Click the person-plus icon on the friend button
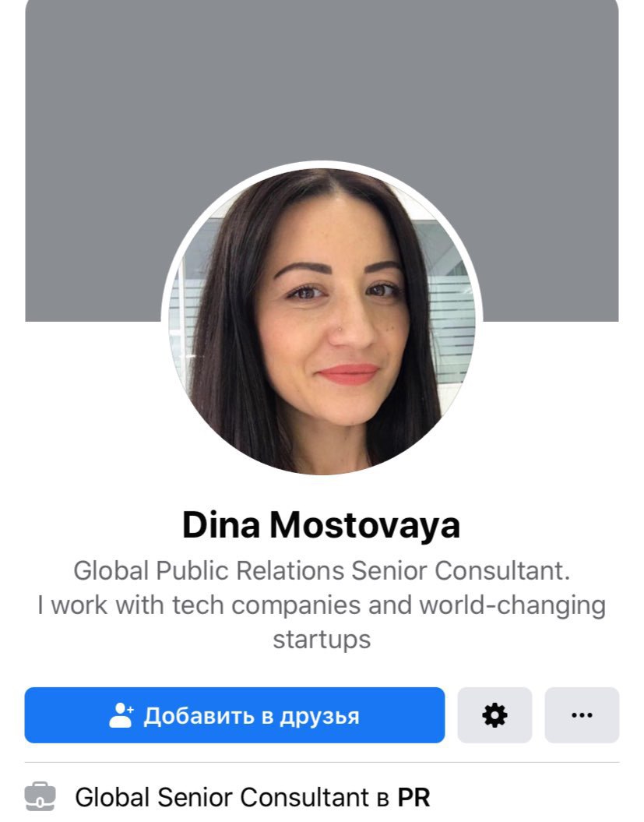 [121, 715]
